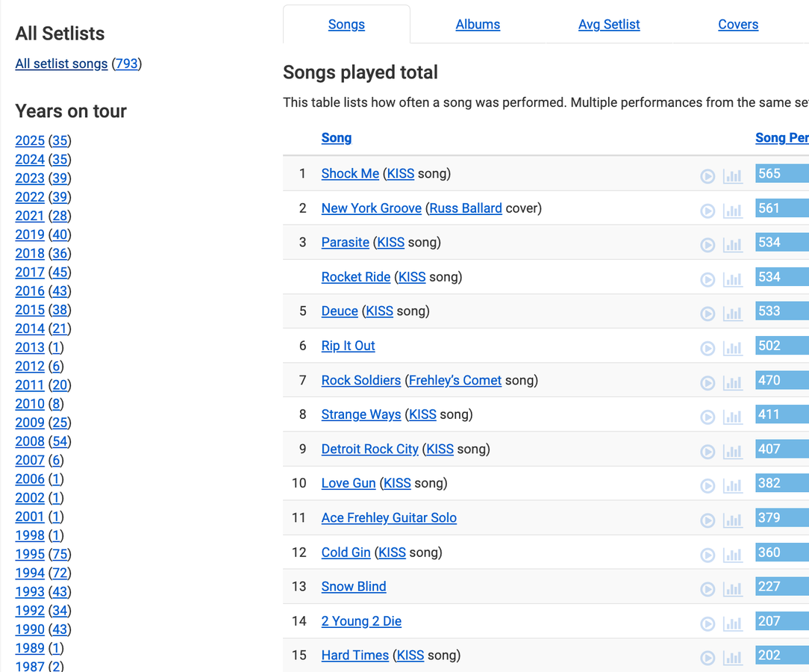Open statistics chart for Snow Blind

pos(733,589)
